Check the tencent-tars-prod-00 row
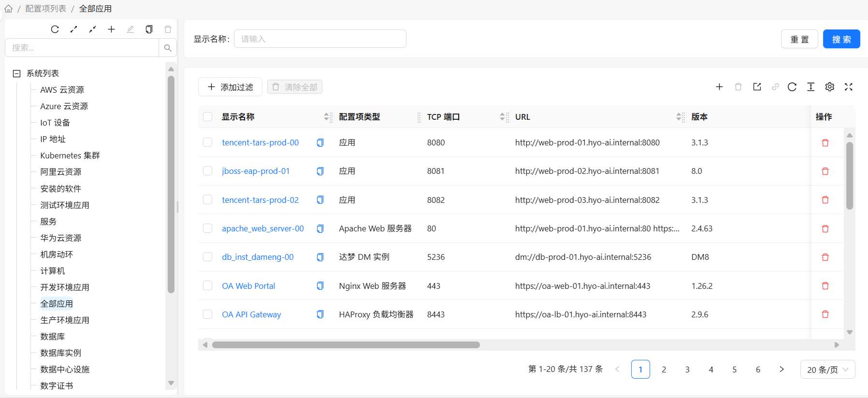This screenshot has width=868, height=398. pos(208,142)
